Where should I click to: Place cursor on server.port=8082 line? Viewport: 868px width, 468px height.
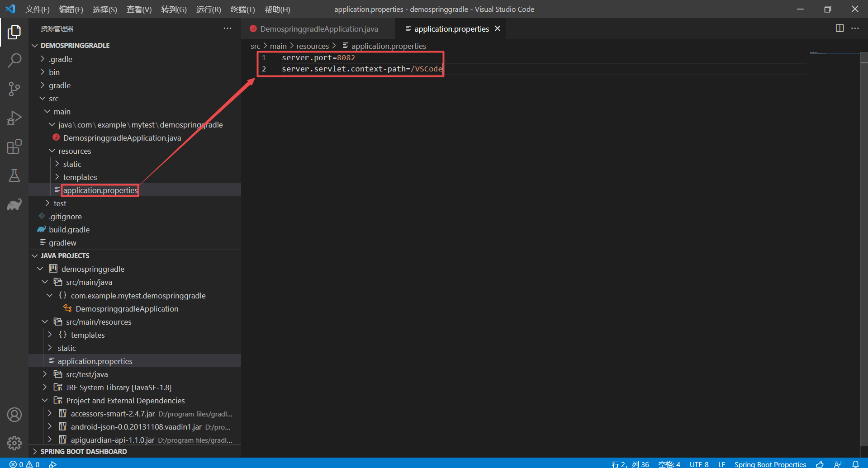(318, 57)
